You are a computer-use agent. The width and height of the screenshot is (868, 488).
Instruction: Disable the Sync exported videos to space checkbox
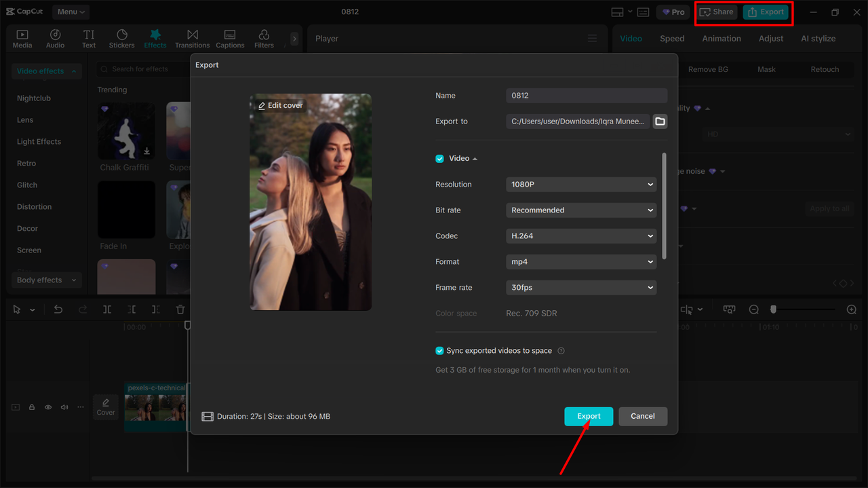(x=439, y=350)
